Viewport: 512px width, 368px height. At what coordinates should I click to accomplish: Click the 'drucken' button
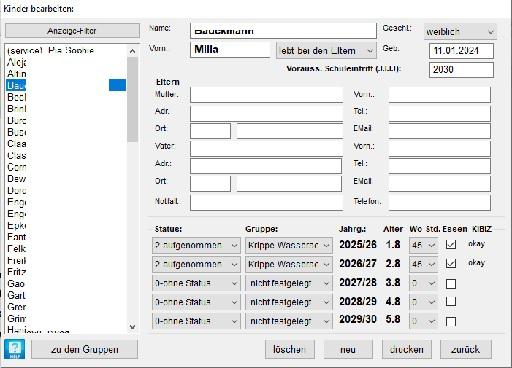pyautogui.click(x=407, y=349)
